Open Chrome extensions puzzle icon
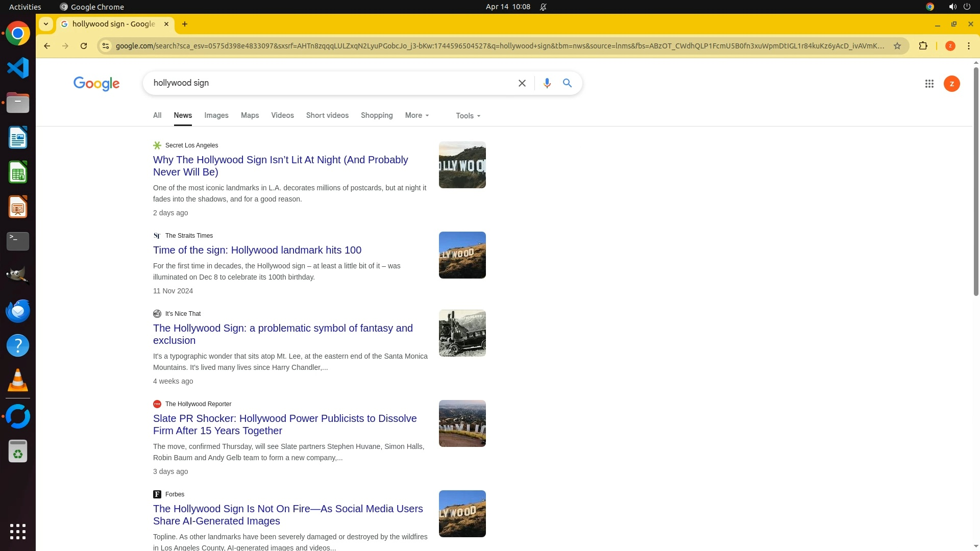The image size is (980, 551). pyautogui.click(x=923, y=46)
